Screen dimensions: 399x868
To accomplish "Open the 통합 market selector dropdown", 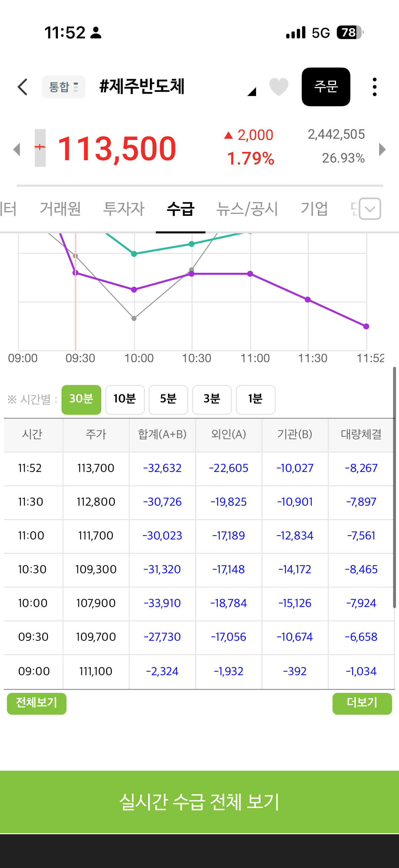I will click(x=63, y=87).
